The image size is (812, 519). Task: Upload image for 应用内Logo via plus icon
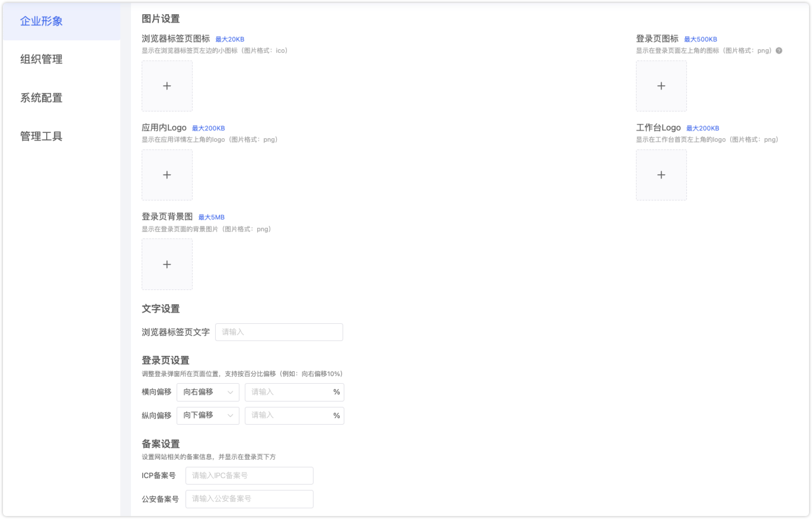point(167,175)
